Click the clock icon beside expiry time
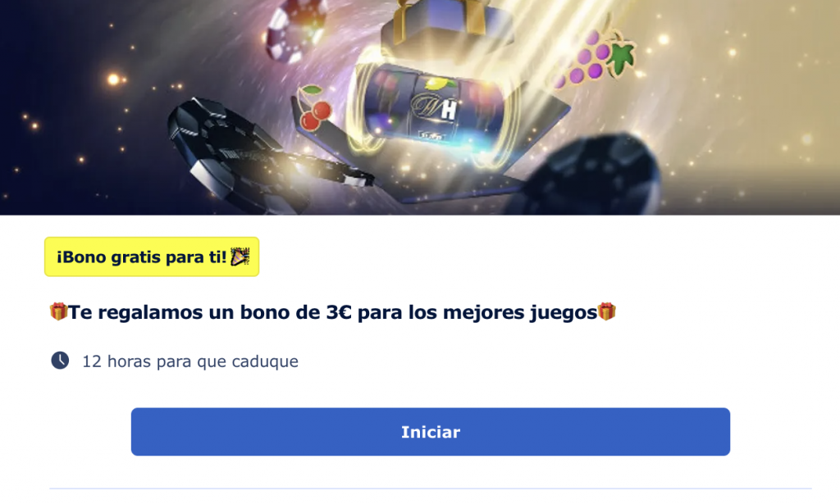 60,361
